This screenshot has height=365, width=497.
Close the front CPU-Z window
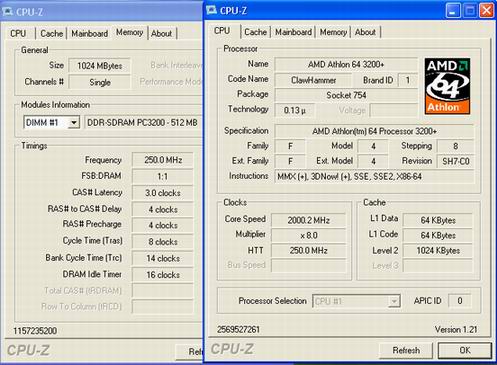tap(487, 11)
